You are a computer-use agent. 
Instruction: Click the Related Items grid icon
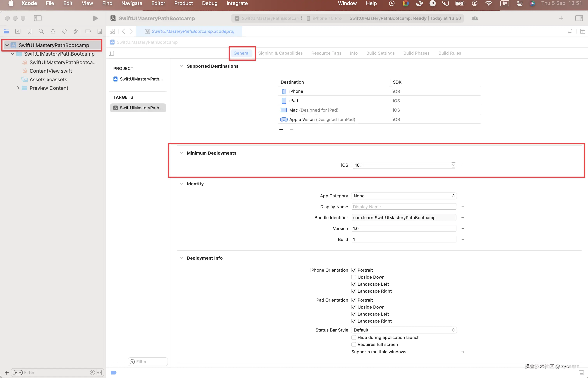112,31
